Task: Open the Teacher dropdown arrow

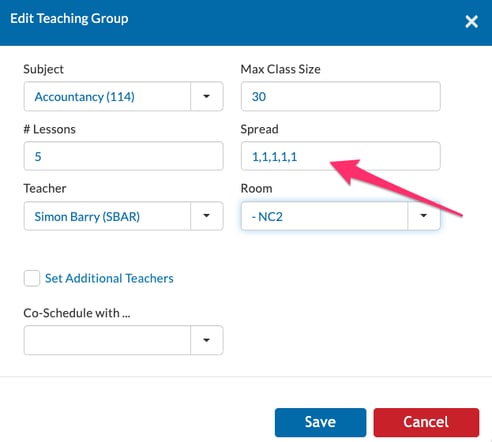Action: (x=207, y=216)
